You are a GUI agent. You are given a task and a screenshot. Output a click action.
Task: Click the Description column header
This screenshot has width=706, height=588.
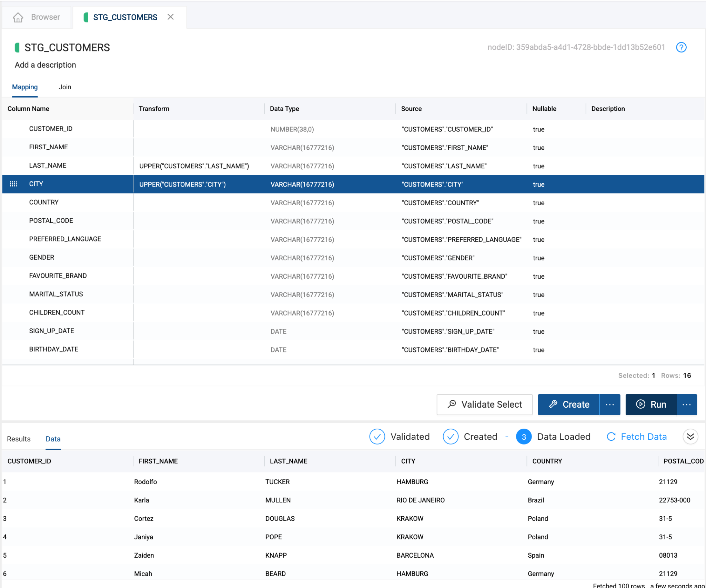point(608,109)
